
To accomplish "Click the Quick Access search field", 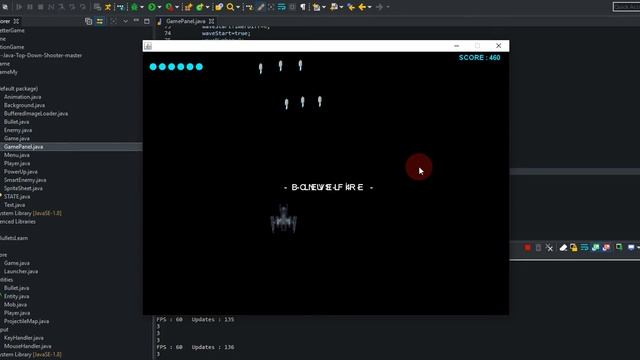I will pos(627,7).
